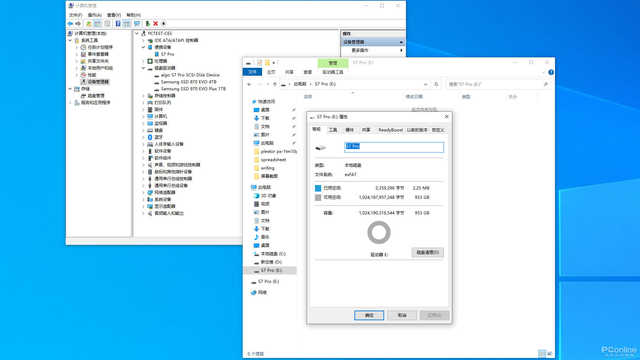The height and width of the screenshot is (360, 640).
Task: Click the 显示适配器 display adapter category icon
Action: [150, 206]
